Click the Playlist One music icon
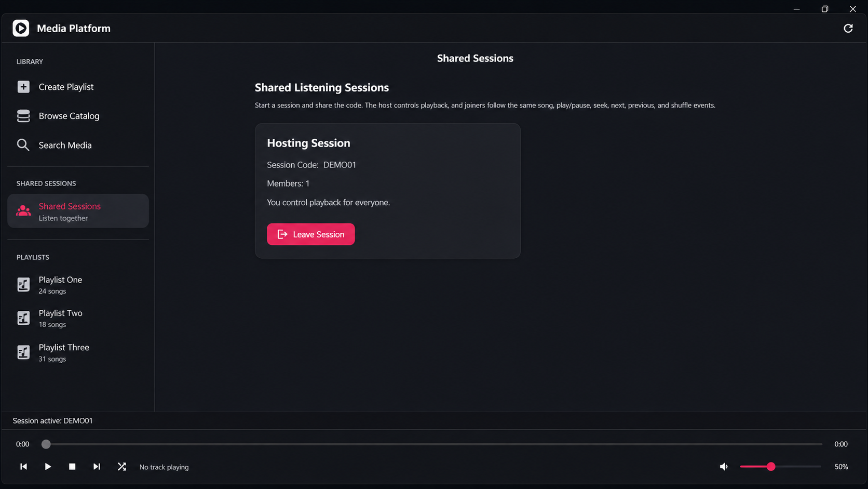 point(23,284)
